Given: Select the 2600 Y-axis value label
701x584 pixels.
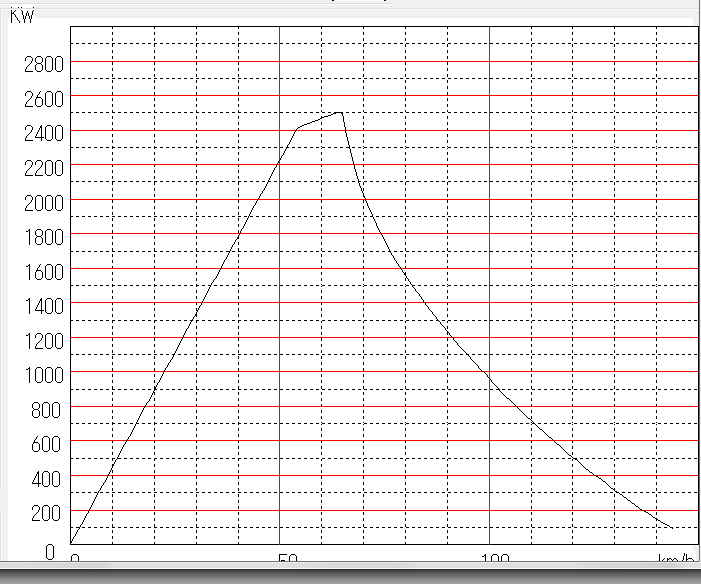Looking at the screenshot, I should pyautogui.click(x=42, y=98).
